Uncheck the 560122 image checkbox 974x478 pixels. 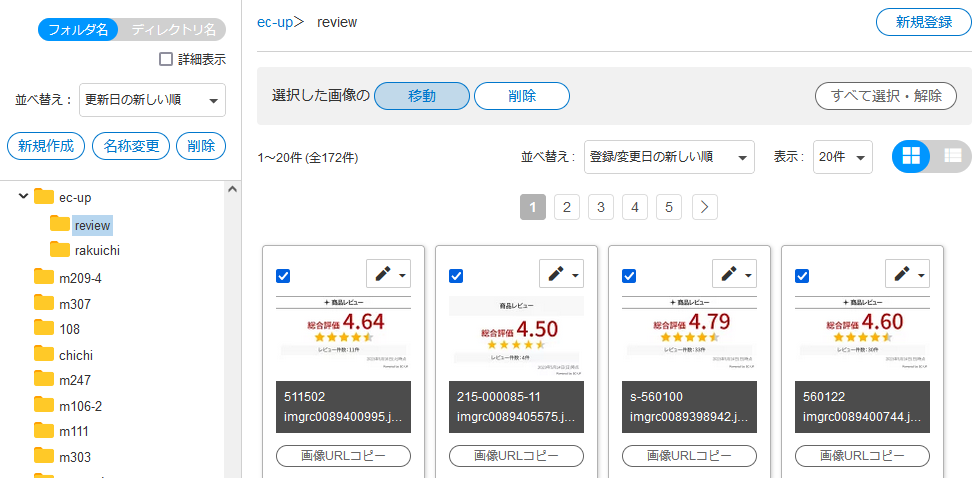pyautogui.click(x=802, y=276)
